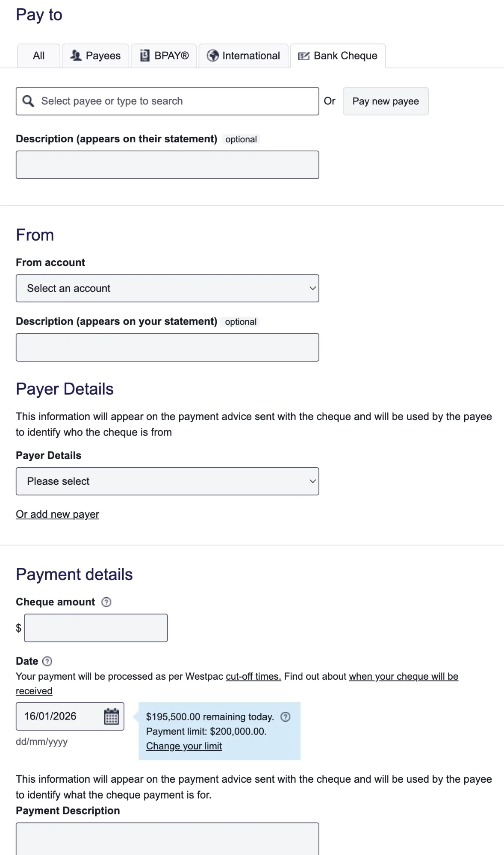The width and height of the screenshot is (504, 855).
Task: Click the help icon beside Date
Action: click(47, 661)
